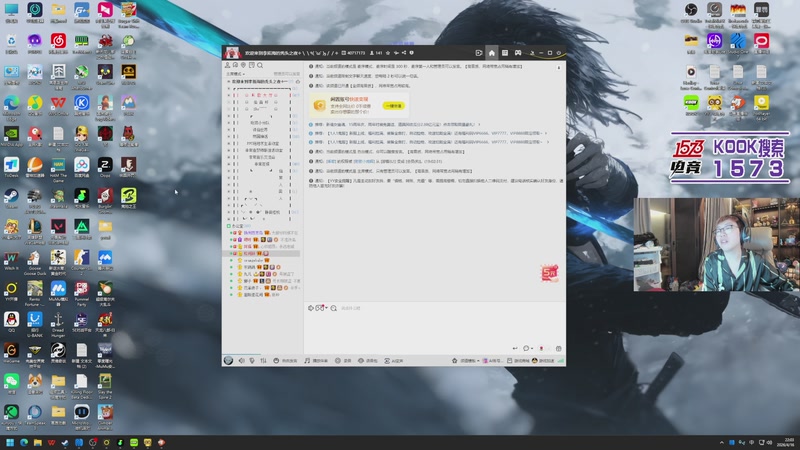The height and width of the screenshot is (450, 800).
Task: Open the dropdown arrow next to emoji icon
Action: point(326,308)
